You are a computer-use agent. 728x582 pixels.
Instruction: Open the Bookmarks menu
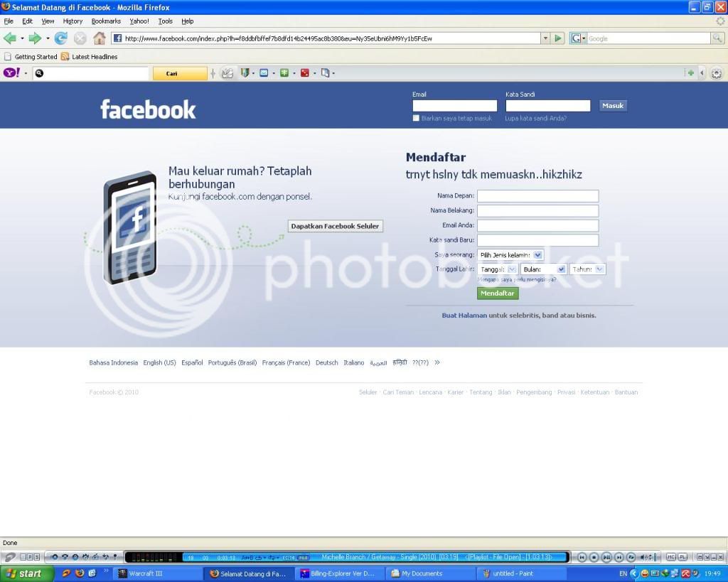[106, 21]
